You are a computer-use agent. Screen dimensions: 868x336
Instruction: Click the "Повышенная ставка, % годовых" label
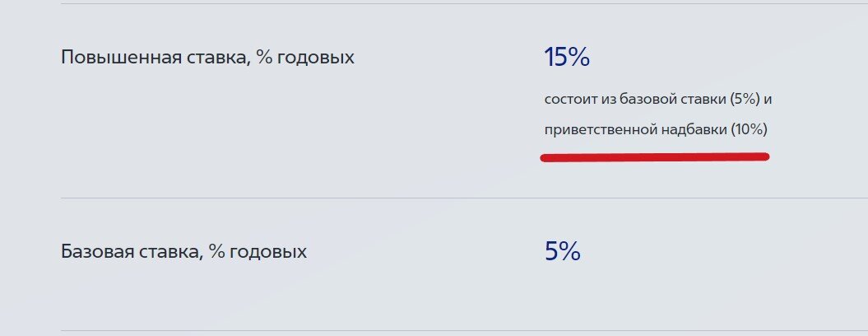pyautogui.click(x=207, y=58)
